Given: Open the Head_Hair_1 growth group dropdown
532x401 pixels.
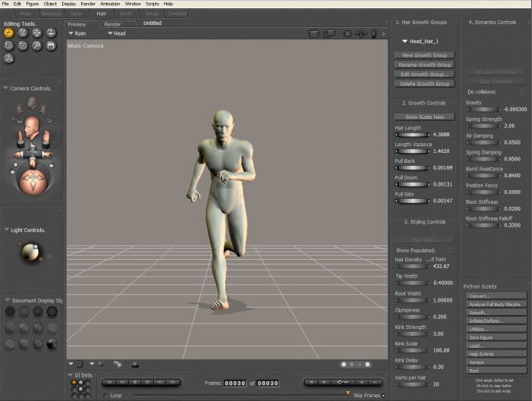Looking at the screenshot, I should [421, 41].
